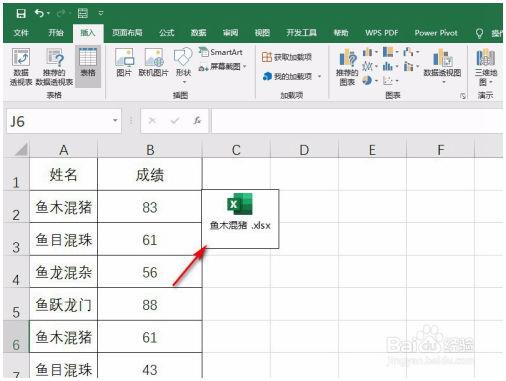The height and width of the screenshot is (381, 506).
Task: Insert a hierarchy treemap chart
Action: (390, 52)
